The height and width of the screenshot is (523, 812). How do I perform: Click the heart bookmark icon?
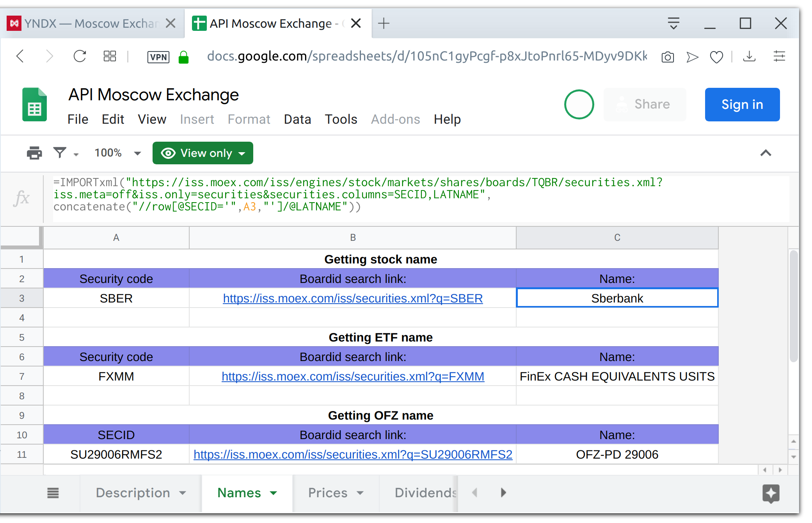tap(716, 57)
